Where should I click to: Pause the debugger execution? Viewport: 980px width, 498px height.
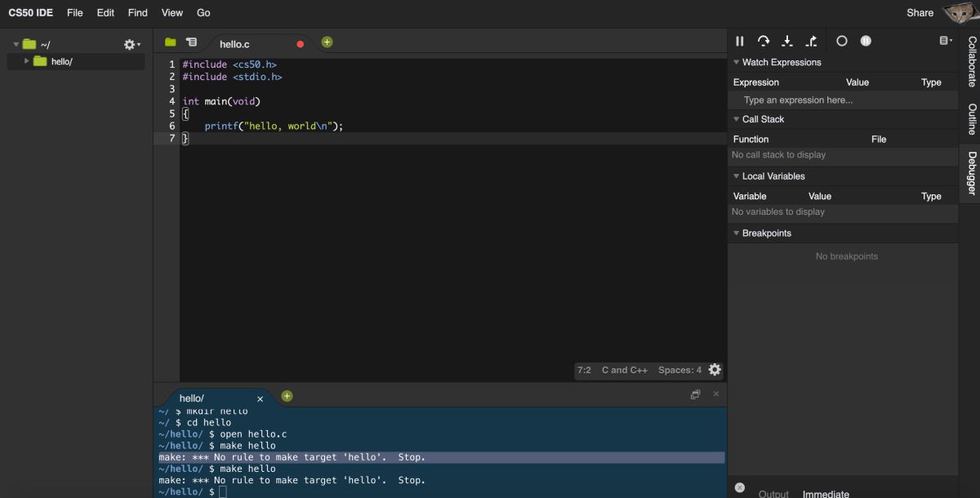[740, 41]
